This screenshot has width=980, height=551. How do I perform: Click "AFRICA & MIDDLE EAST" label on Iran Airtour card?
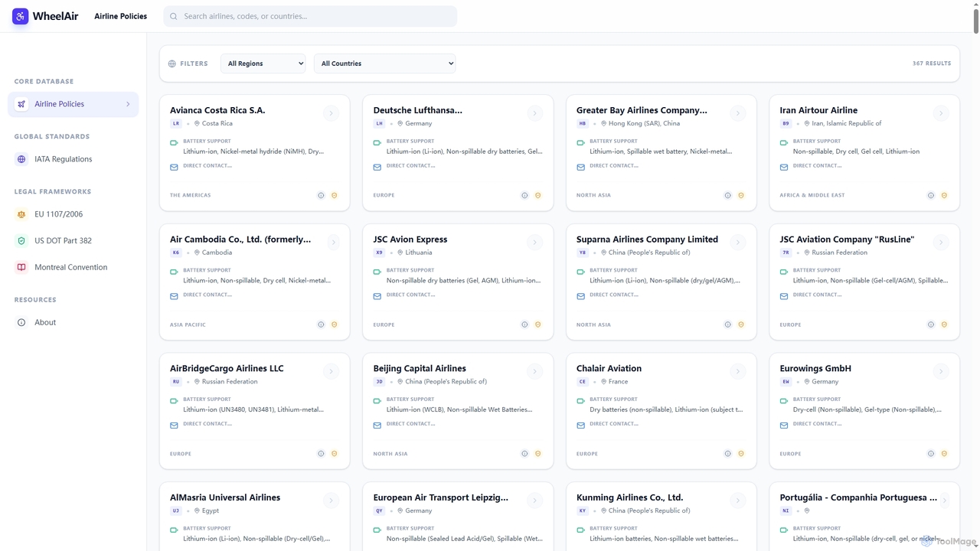(812, 195)
